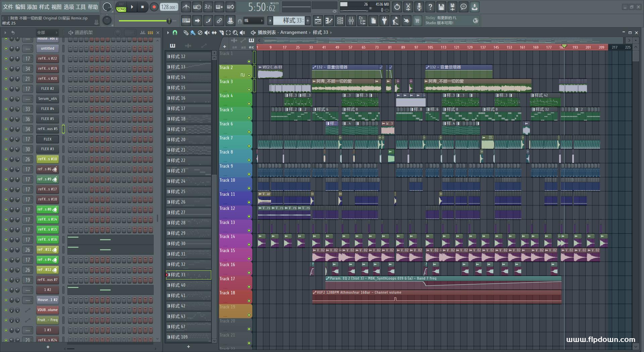
Task: Click the microphone one-click recording icon
Action: click(x=419, y=7)
